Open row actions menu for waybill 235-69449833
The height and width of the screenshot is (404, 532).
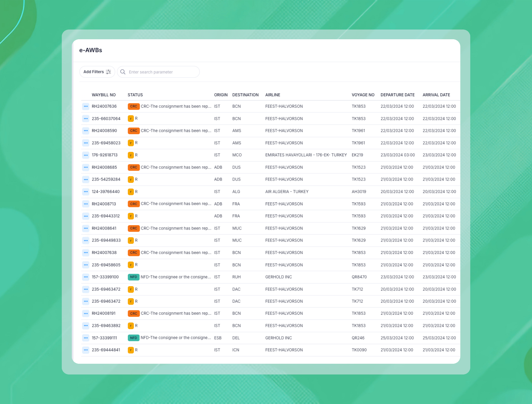pyautogui.click(x=86, y=241)
